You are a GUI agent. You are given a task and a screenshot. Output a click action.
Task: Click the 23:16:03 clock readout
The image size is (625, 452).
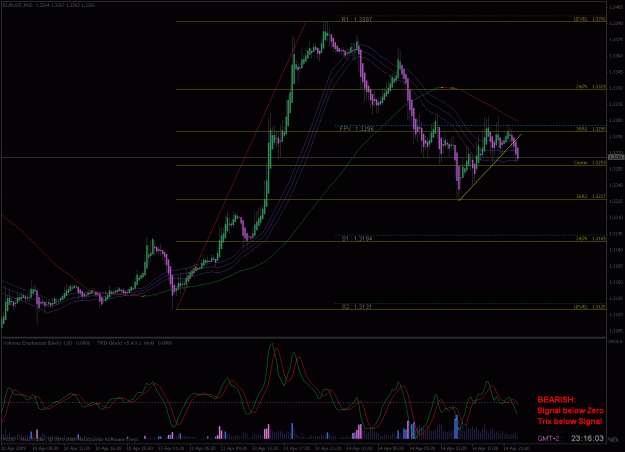coord(587,438)
